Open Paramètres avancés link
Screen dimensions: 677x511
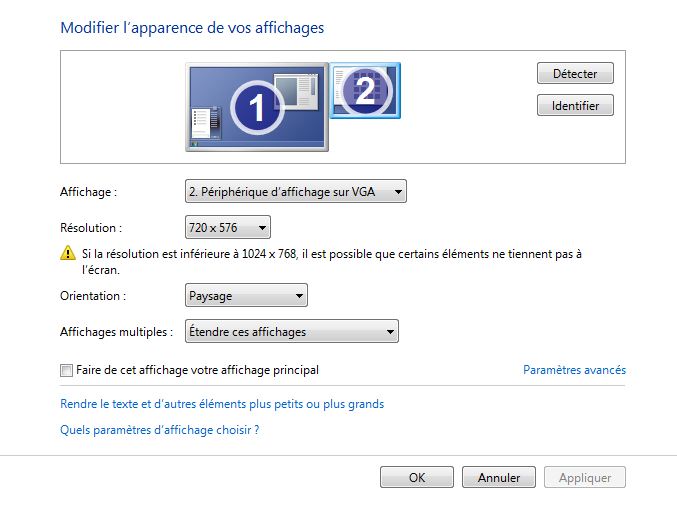click(x=574, y=370)
